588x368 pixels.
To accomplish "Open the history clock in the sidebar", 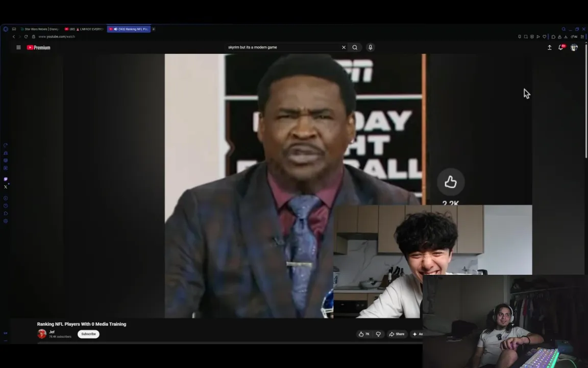I will click(x=6, y=206).
